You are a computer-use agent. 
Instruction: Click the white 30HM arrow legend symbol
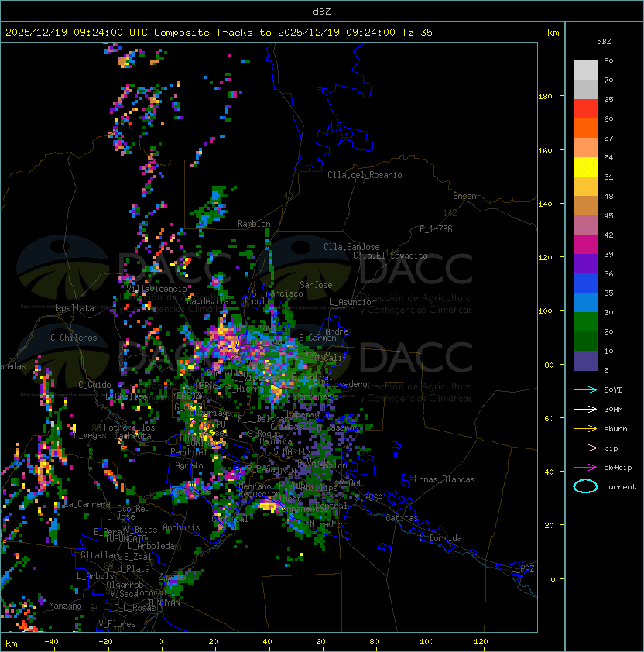tap(585, 409)
